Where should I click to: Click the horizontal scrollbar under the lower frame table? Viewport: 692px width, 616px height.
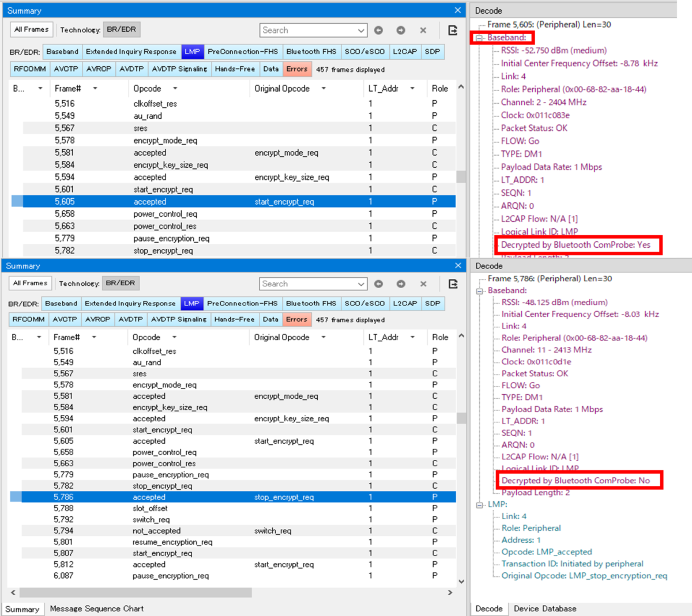click(136, 592)
